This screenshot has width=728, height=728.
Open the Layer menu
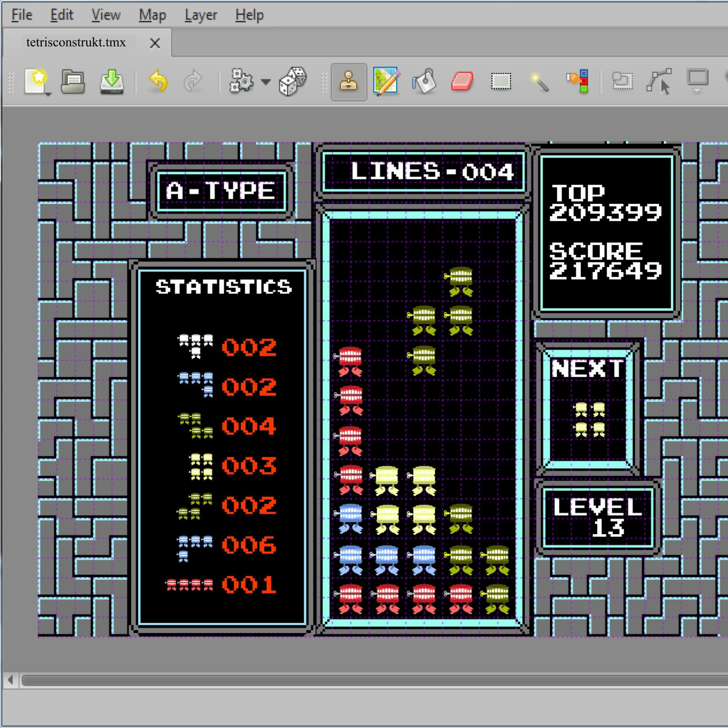point(200,15)
